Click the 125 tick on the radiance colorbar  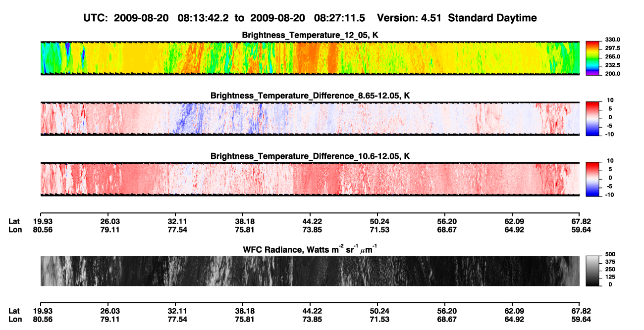point(610,277)
